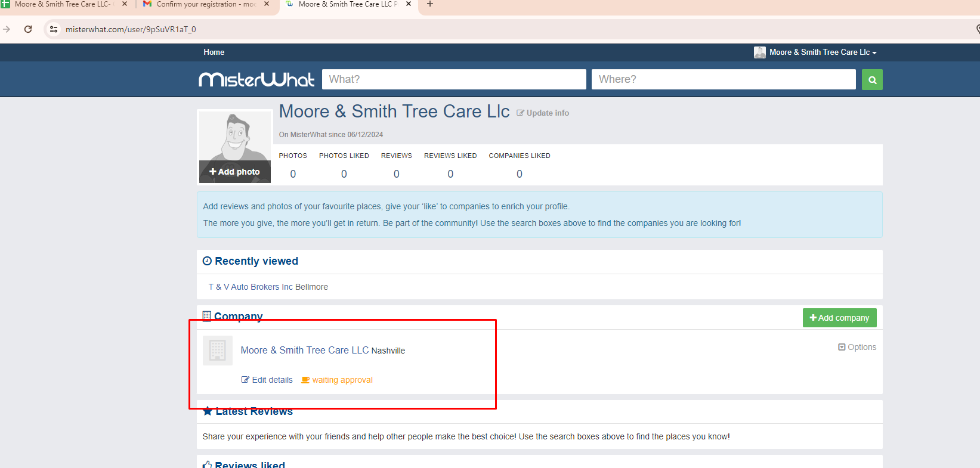Viewport: 980px width, 468px height.
Task: Click the Add company button
Action: pyautogui.click(x=839, y=318)
